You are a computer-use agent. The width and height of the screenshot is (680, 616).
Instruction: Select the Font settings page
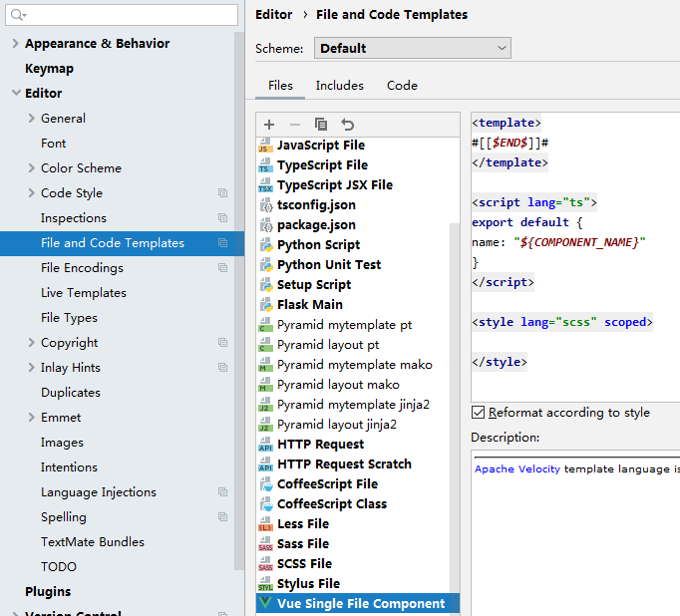coord(53,144)
